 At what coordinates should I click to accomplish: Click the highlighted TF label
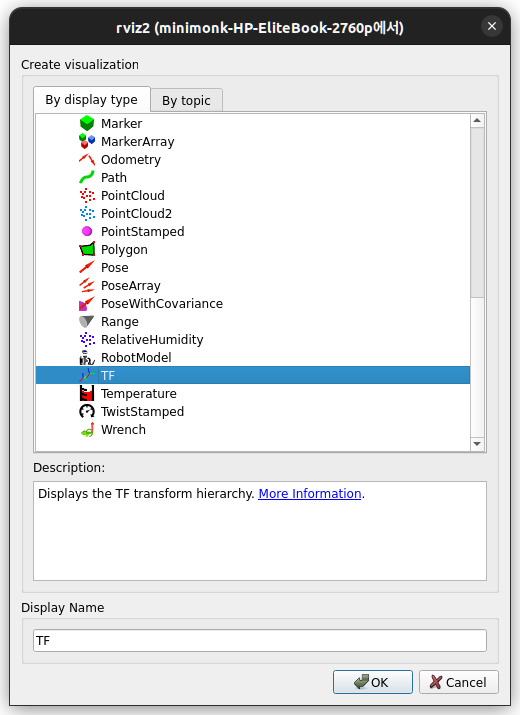(x=108, y=376)
